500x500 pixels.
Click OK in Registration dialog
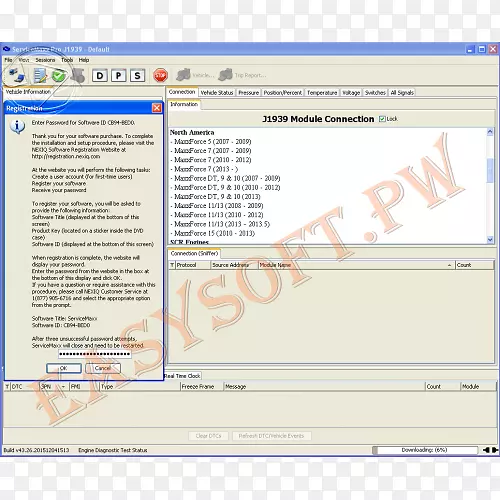click(64, 368)
